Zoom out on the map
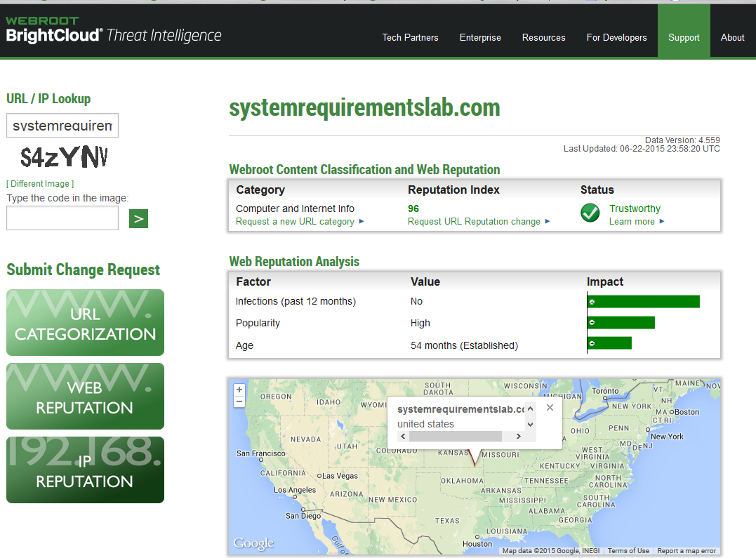The width and height of the screenshot is (756, 558). click(x=239, y=401)
